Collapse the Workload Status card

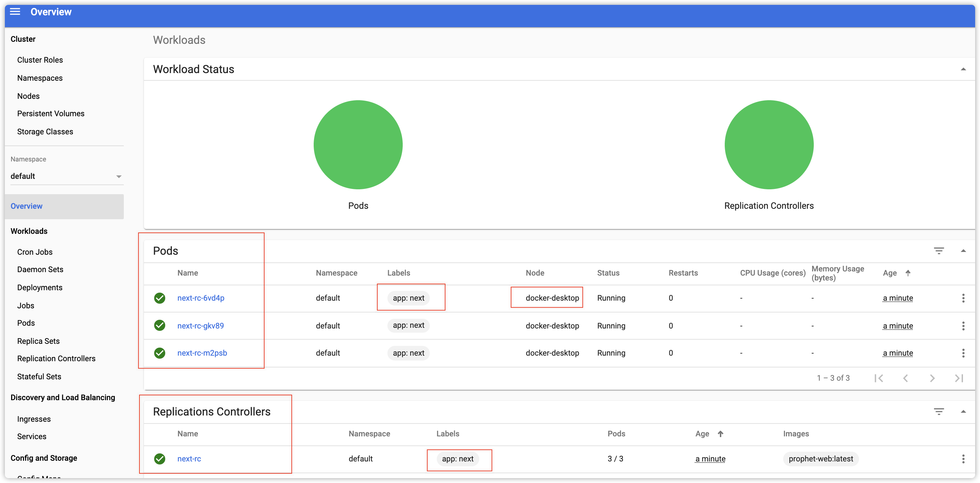[x=963, y=69]
